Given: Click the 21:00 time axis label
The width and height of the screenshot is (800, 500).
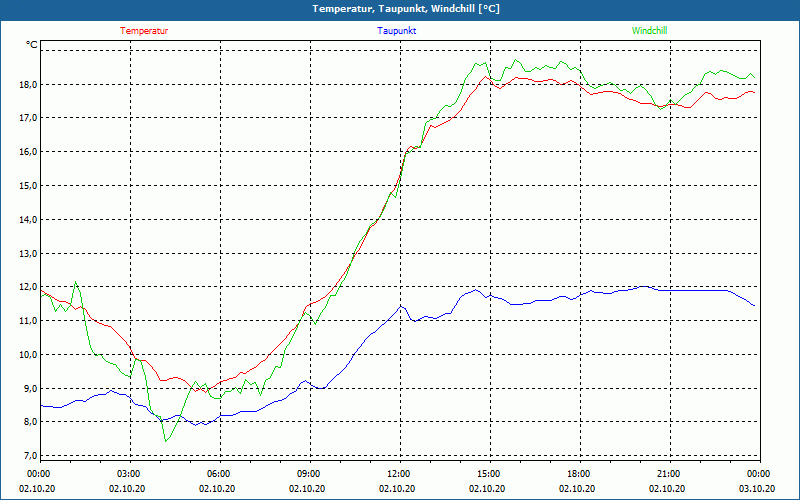Looking at the screenshot, I should click(670, 474).
